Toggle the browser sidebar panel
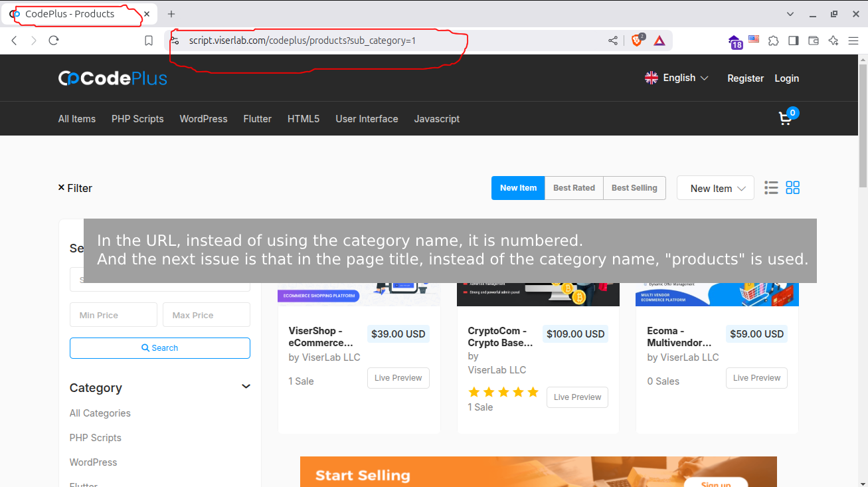Image resolution: width=868 pixels, height=487 pixels. click(x=793, y=41)
